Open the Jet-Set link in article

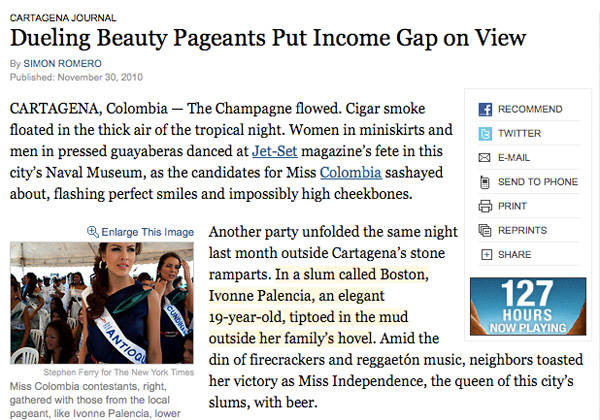[x=274, y=151]
